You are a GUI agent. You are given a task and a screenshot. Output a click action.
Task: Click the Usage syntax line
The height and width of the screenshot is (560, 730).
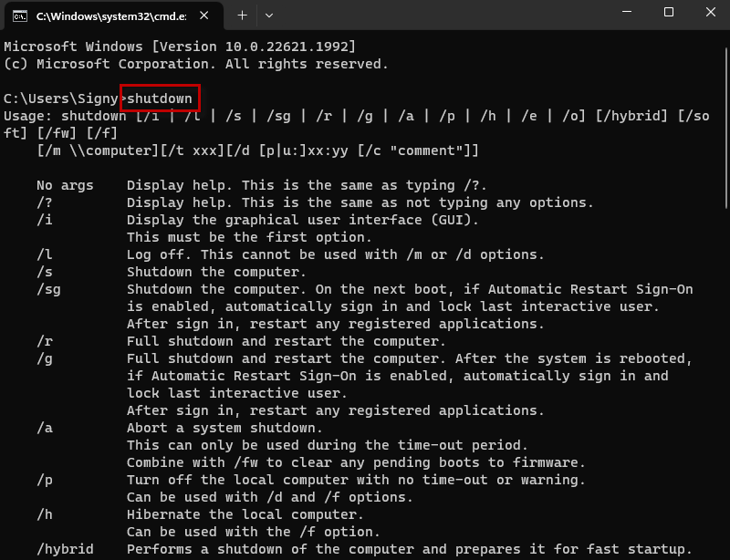(274, 116)
